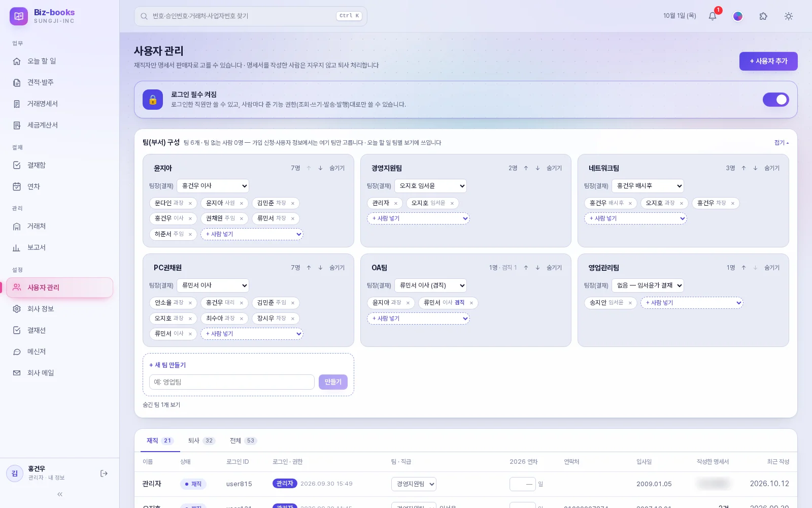The image size is (812, 508).
Task: Open 윤지아 team leader dropdown 홍건우 이사
Action: point(213,186)
